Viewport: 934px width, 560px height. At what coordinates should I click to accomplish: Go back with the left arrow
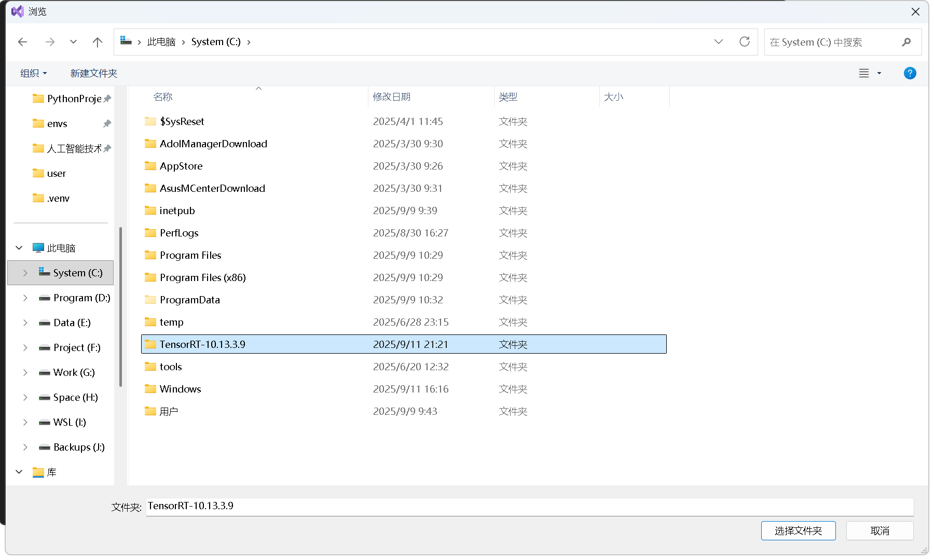(x=22, y=42)
